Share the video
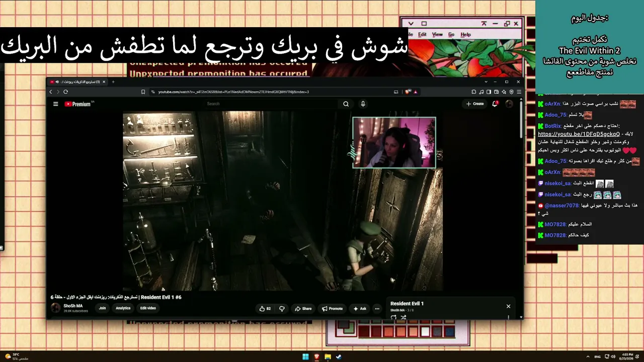Screen dimensions: 644x362 click(x=303, y=309)
